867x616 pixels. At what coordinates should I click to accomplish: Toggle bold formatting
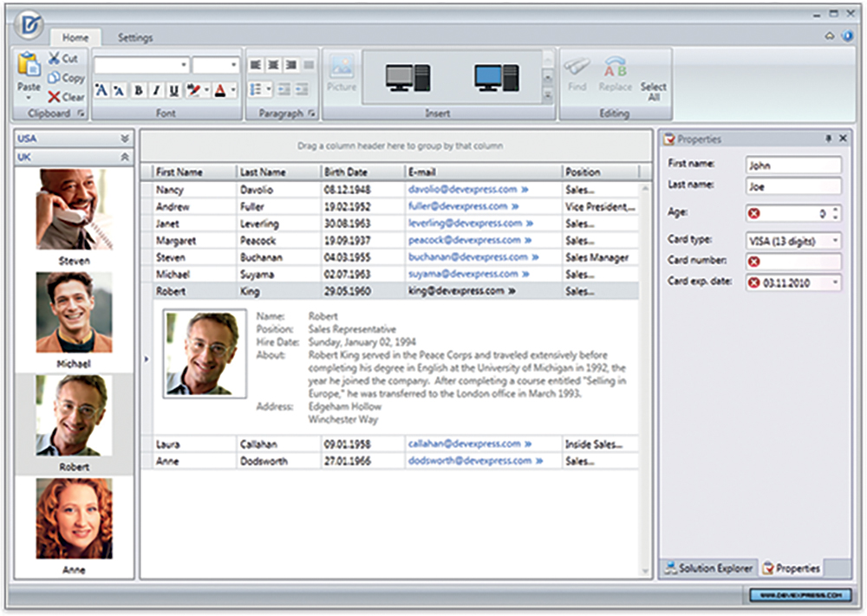tap(138, 90)
